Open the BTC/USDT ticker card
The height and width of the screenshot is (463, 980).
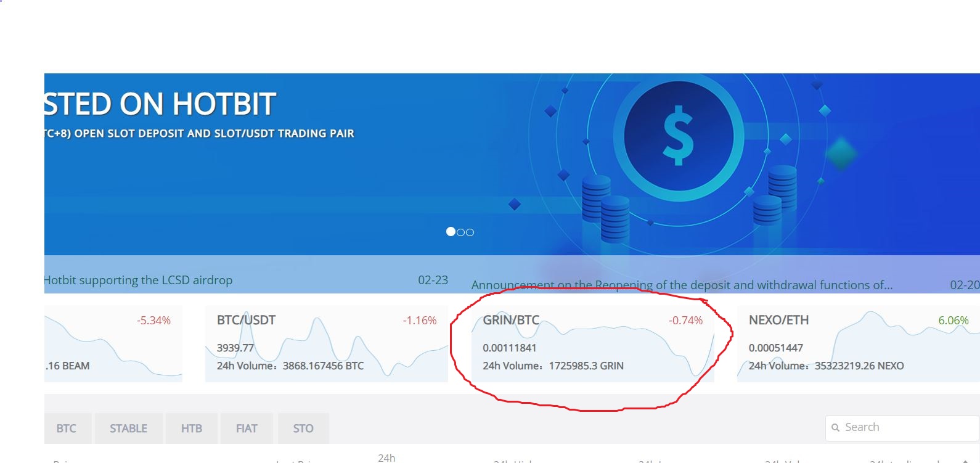pos(327,343)
